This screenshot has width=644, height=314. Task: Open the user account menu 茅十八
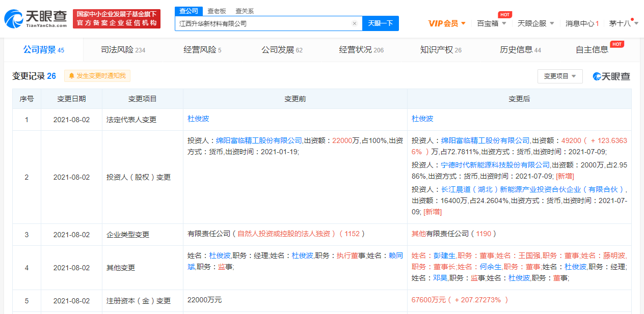pos(624,23)
